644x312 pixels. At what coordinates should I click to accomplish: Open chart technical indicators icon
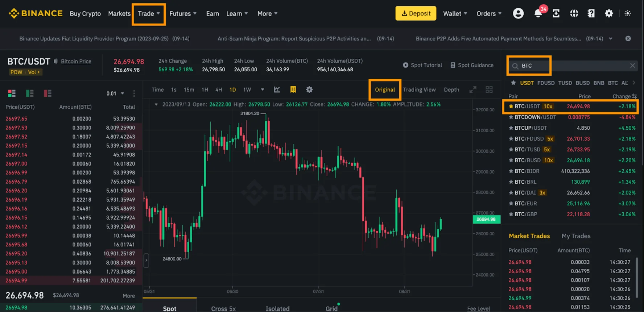click(277, 90)
